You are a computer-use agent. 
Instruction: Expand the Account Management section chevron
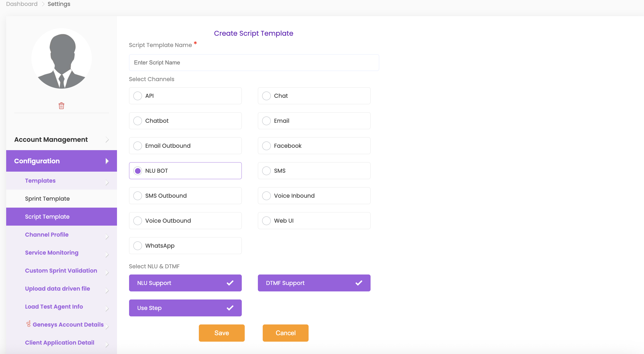tap(107, 140)
